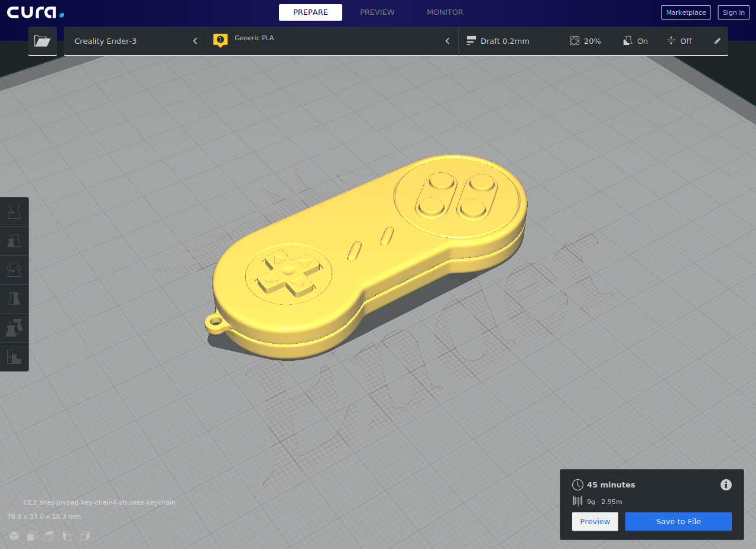
Task: Select the Move tool
Action: click(14, 211)
